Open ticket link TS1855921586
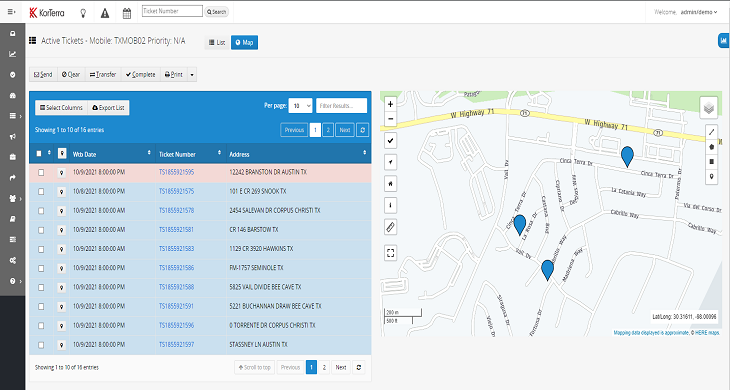The width and height of the screenshot is (730, 390). pos(176,268)
